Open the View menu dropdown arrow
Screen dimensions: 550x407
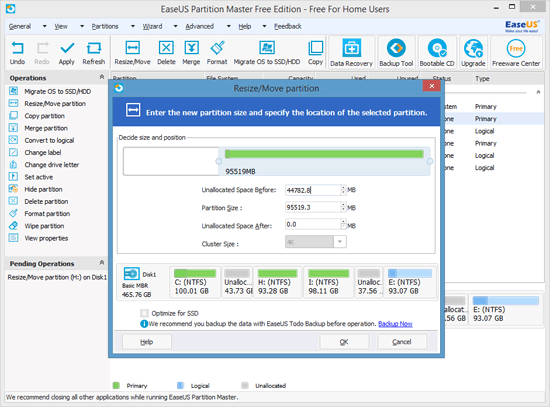(x=82, y=26)
